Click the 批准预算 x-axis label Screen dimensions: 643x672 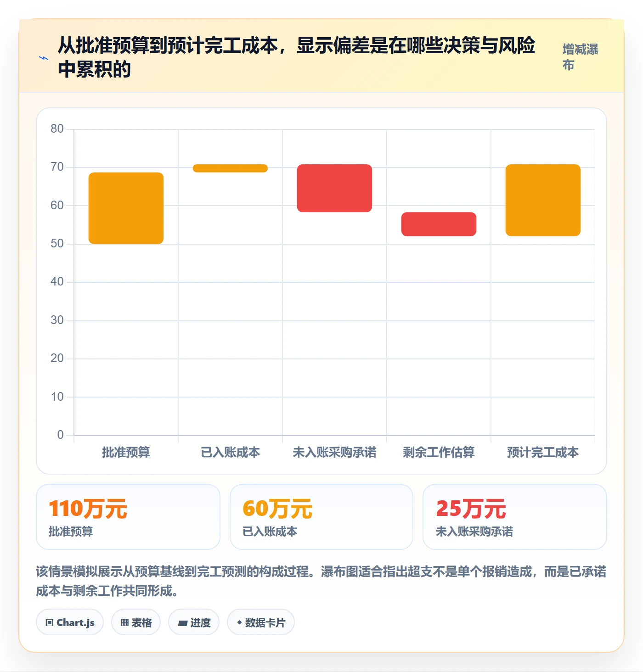coord(126,452)
